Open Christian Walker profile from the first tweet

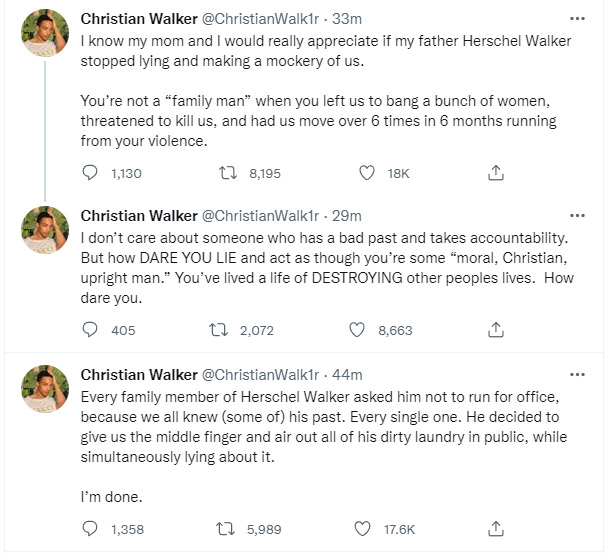point(138,20)
